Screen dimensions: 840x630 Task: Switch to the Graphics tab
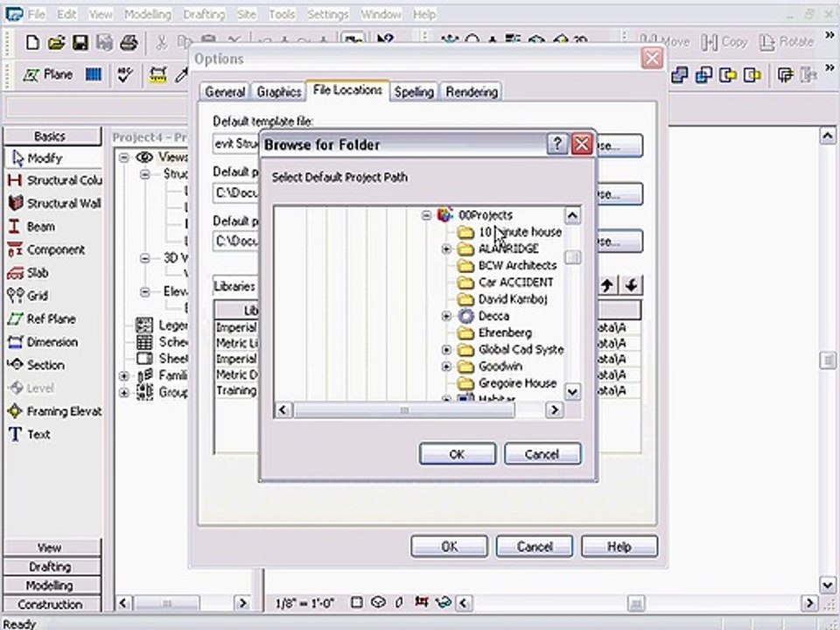coord(278,92)
